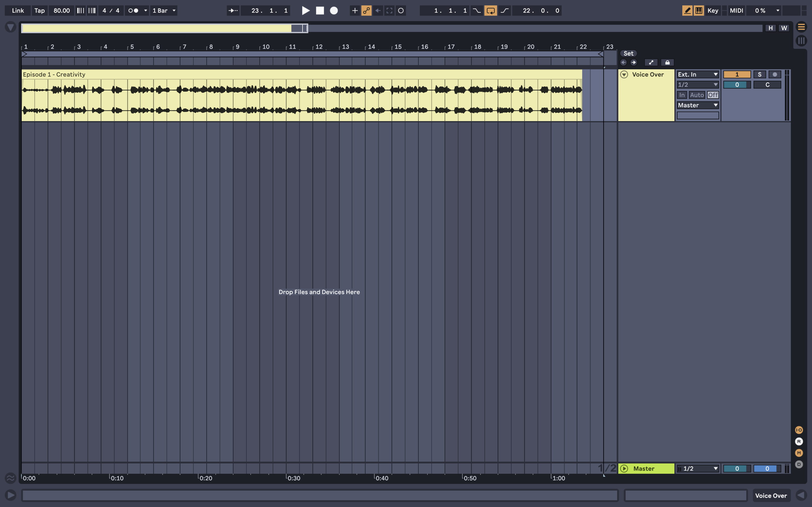The height and width of the screenshot is (507, 812).
Task: Solo the Voice Over track
Action: point(759,74)
